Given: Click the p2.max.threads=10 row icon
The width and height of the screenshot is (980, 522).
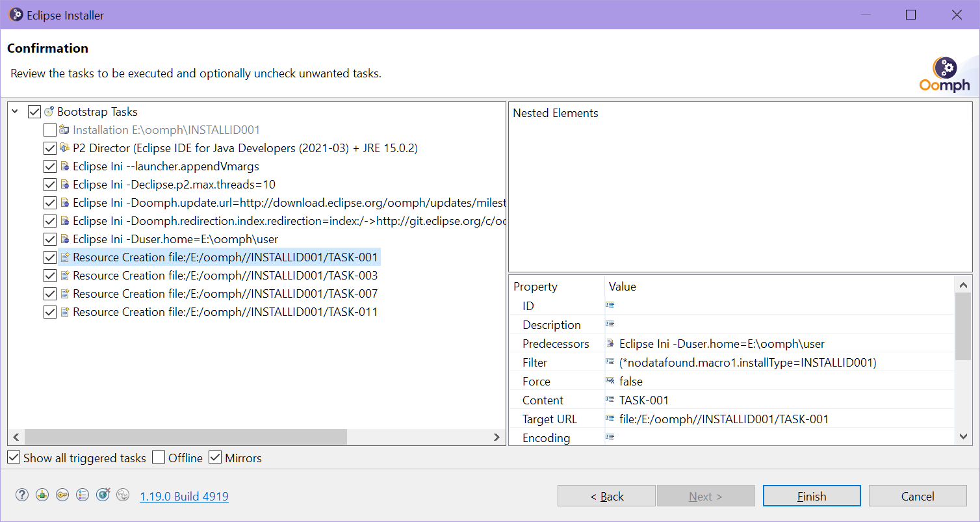Looking at the screenshot, I should 64,185.
